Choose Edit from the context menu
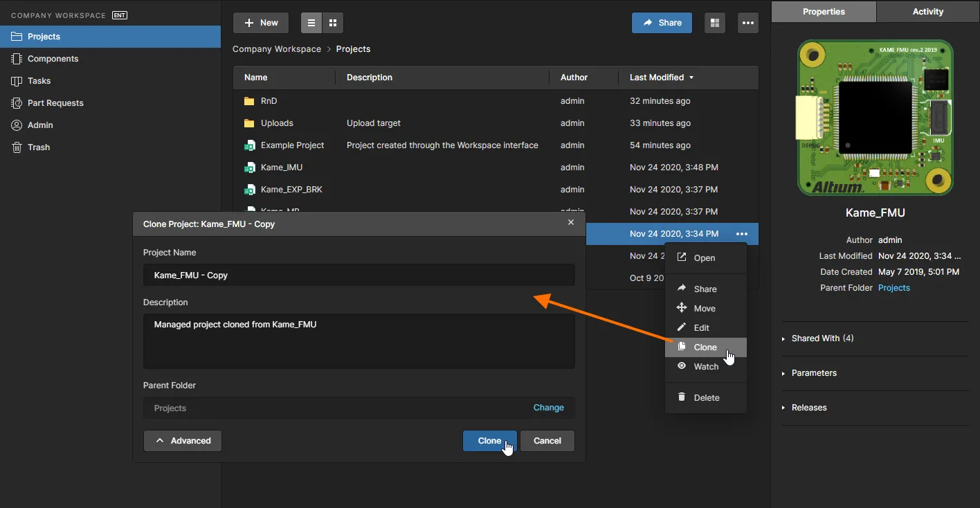This screenshot has height=508, width=980. (706, 328)
